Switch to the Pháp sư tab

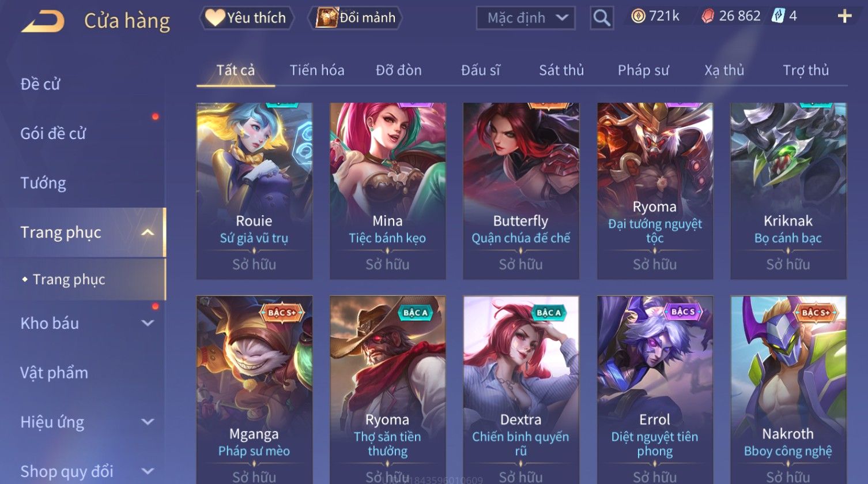643,70
